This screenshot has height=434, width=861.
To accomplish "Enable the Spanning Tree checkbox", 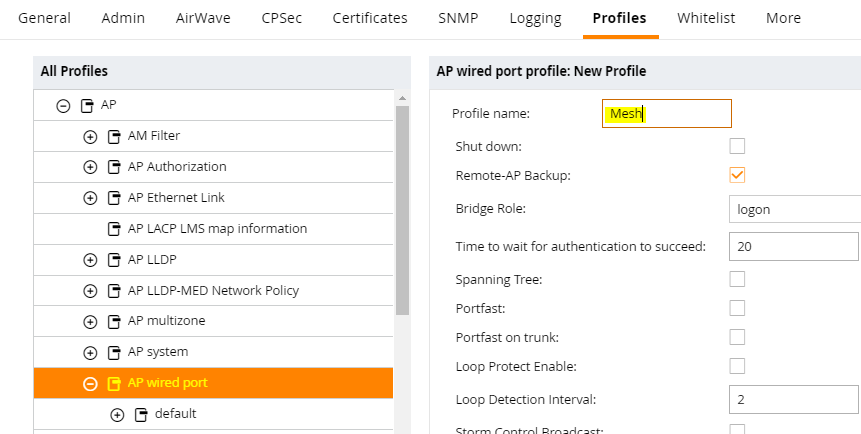I will (737, 279).
